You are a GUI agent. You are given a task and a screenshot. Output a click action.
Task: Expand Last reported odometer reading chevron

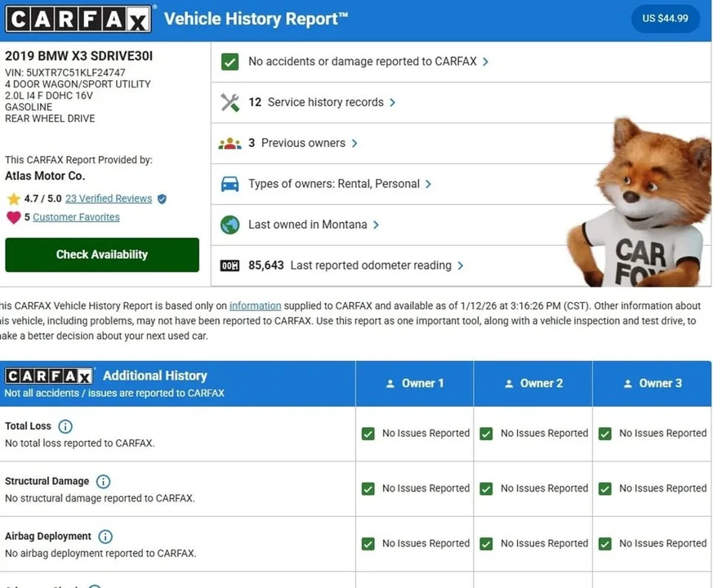(x=460, y=265)
